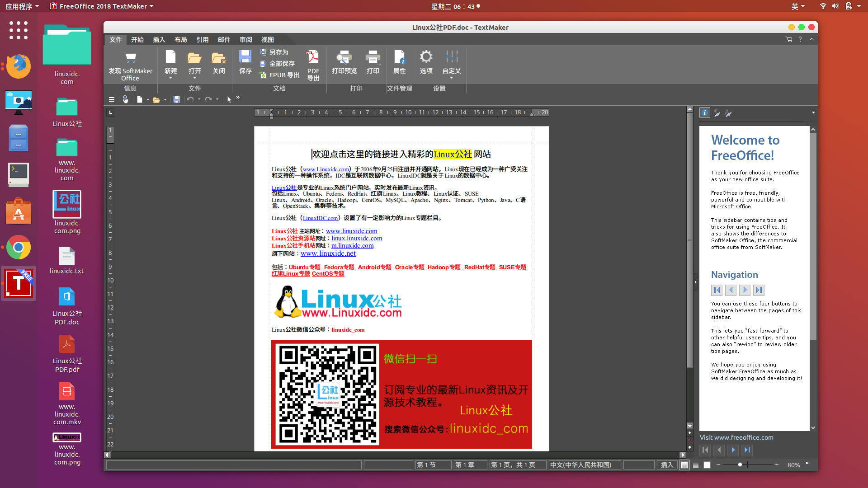Click the Discover SoftMaker Office cart icon

tap(131, 58)
